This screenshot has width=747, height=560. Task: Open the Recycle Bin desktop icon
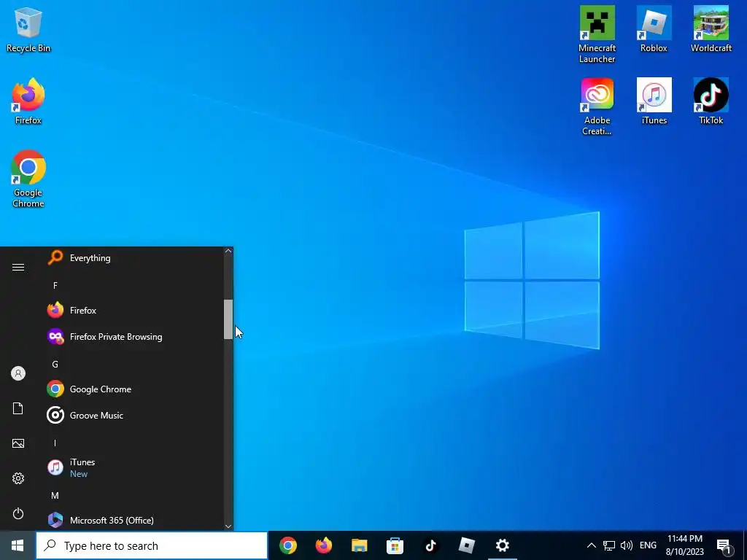coord(28,29)
